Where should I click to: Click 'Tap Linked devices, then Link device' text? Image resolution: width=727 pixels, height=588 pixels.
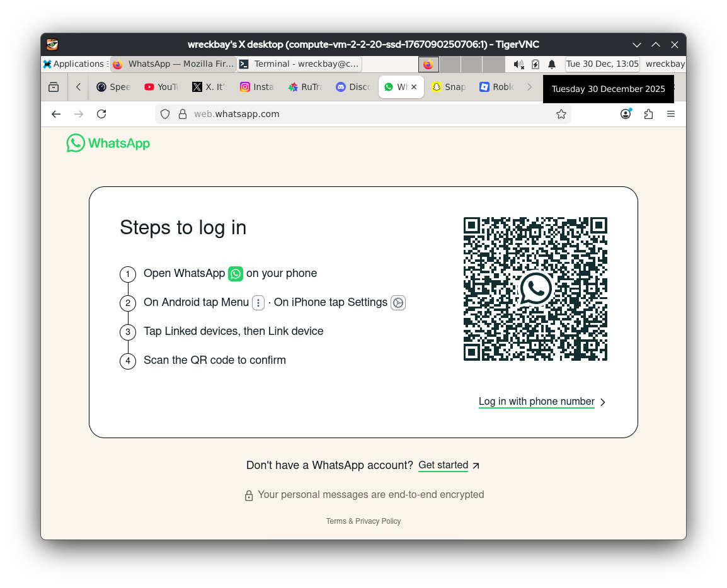(x=233, y=331)
